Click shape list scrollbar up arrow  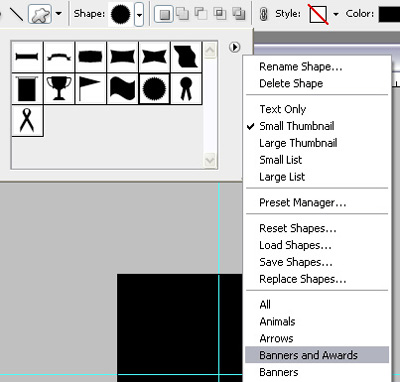coord(210,51)
